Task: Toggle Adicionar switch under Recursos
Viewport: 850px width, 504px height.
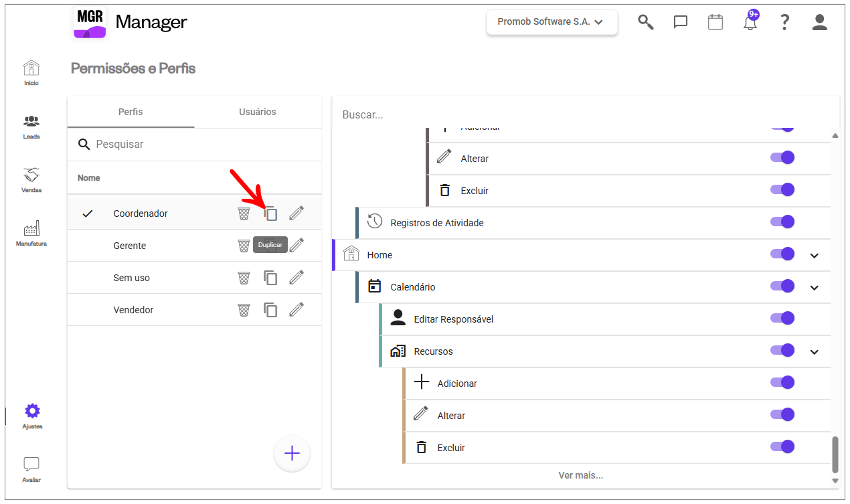Action: click(x=782, y=382)
